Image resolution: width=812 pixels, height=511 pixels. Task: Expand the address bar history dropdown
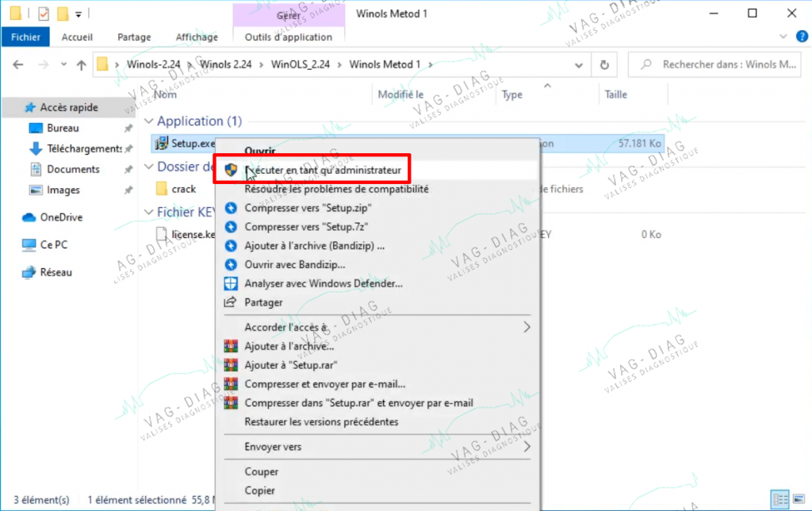coord(578,65)
